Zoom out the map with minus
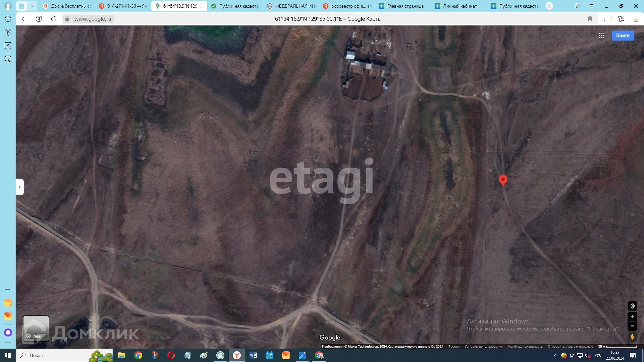 [632, 326]
